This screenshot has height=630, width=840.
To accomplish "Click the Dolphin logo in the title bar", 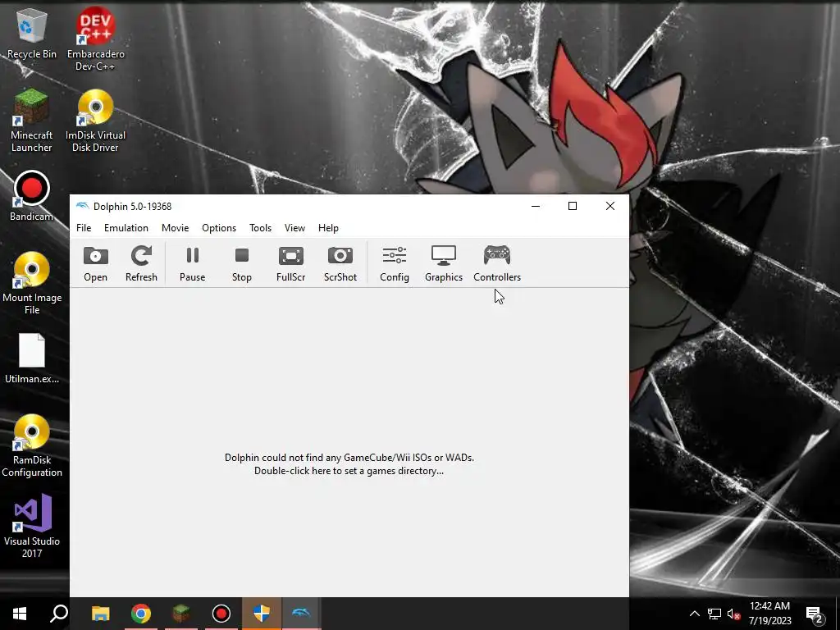I will click(83, 206).
